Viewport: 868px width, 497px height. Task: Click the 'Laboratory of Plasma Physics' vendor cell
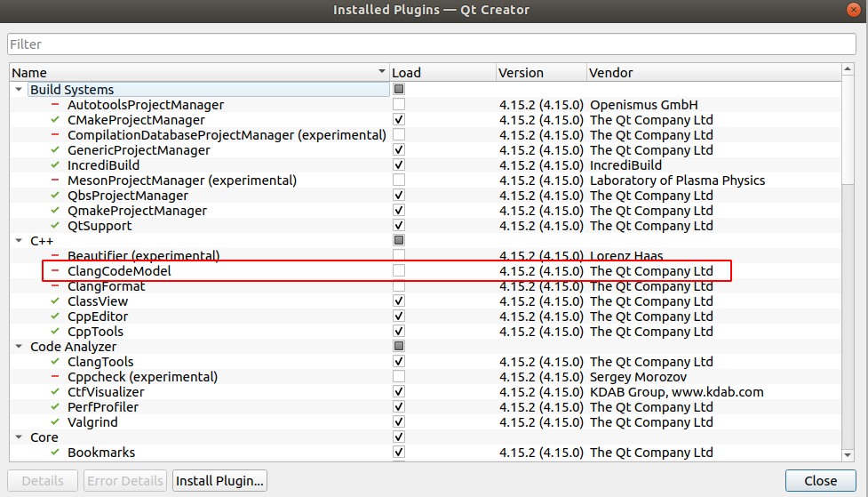(x=678, y=180)
